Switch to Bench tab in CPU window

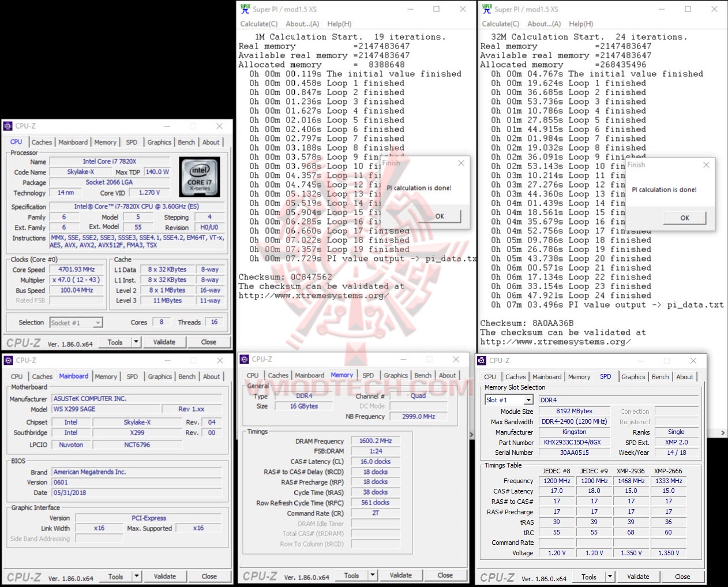(x=186, y=142)
